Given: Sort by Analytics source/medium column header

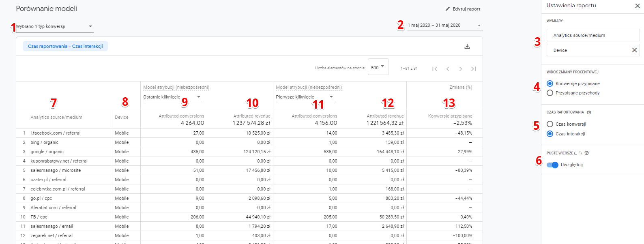Looking at the screenshot, I should (56, 118).
